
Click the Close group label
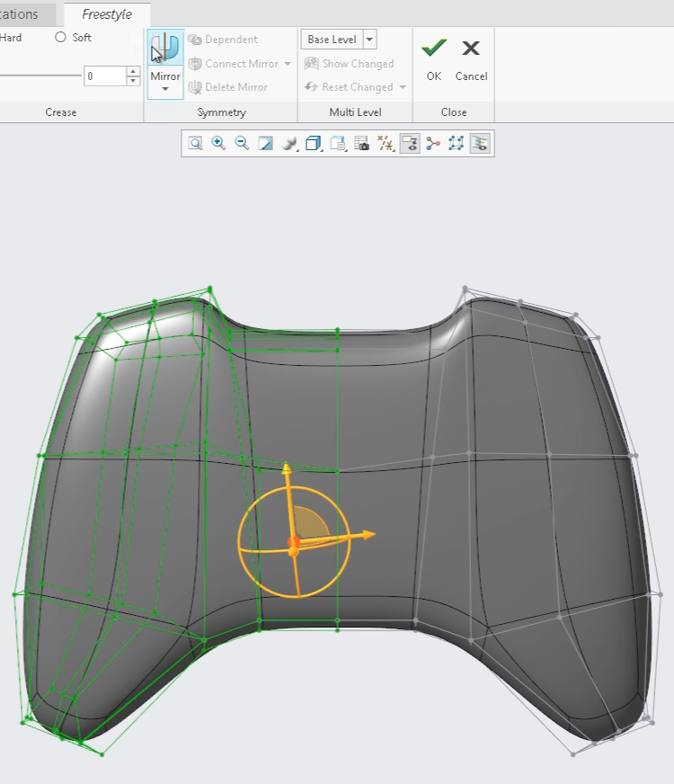coord(454,112)
